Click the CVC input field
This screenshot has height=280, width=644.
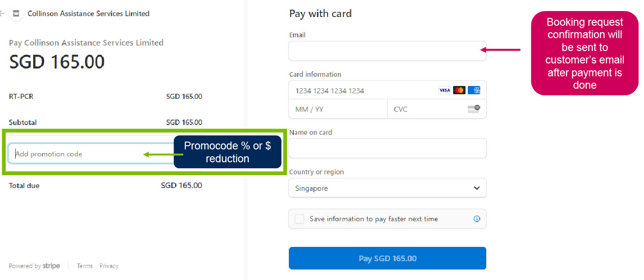(x=437, y=109)
